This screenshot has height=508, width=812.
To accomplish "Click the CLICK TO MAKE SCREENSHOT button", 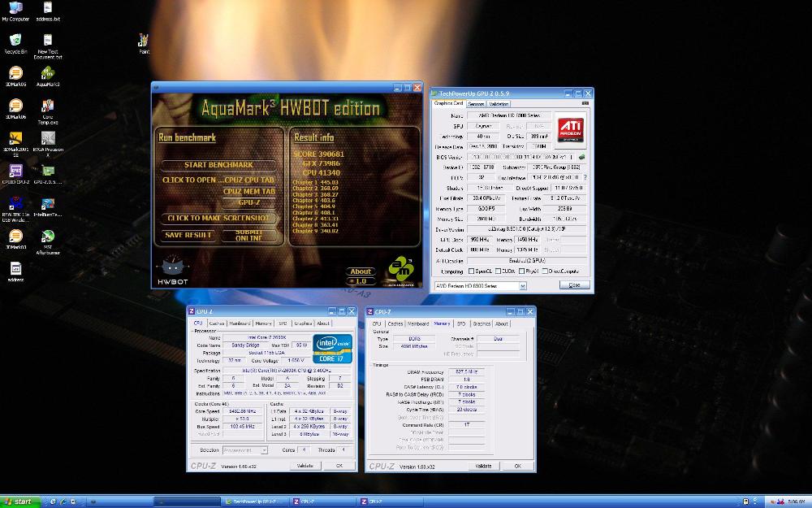I will [218, 218].
